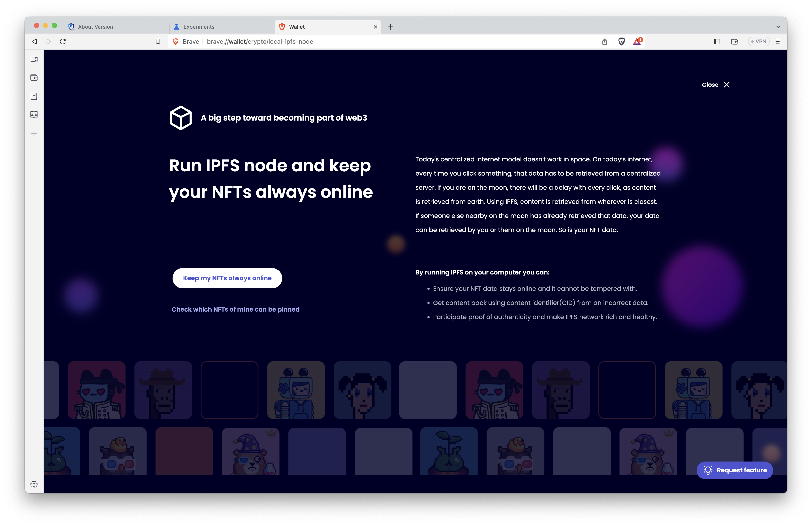Add a new item to the sidebar
This screenshot has width=812, height=526.
[34, 133]
